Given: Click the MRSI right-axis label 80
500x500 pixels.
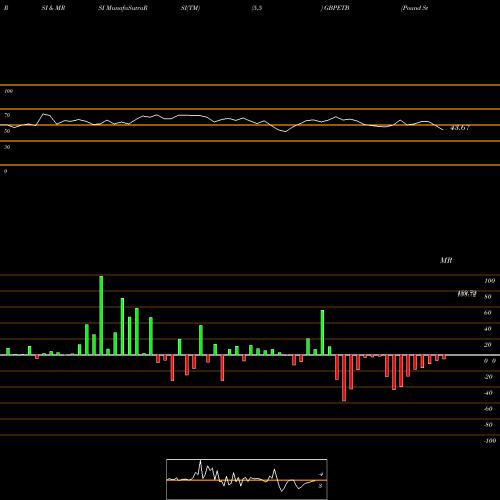Looking at the screenshot, I should pos(488,297).
